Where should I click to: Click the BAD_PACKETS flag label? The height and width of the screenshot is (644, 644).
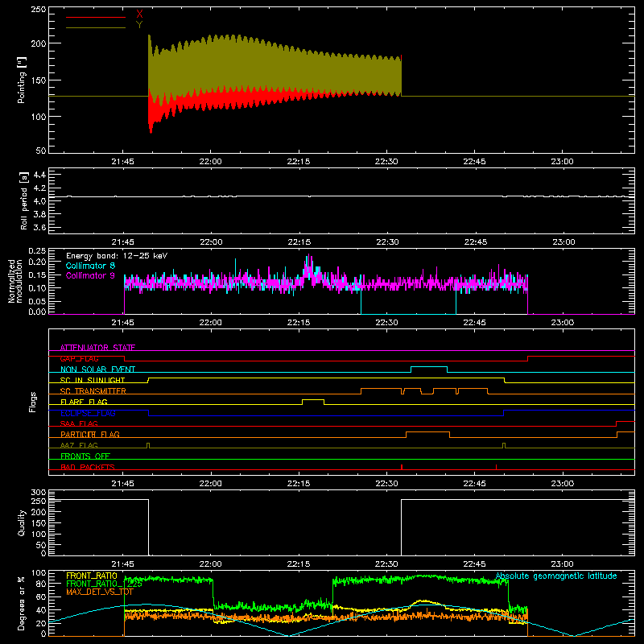88,467
